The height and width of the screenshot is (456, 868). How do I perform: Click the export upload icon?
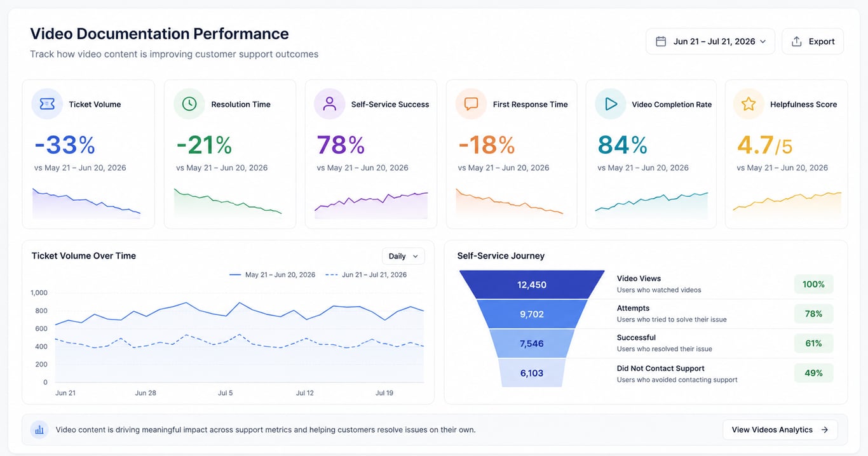point(796,41)
